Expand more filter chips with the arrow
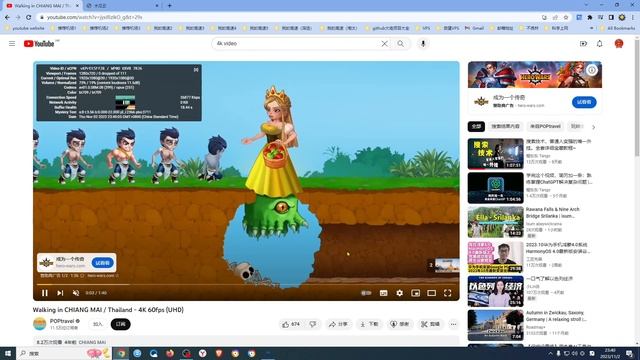The image size is (640, 360). [x=593, y=127]
